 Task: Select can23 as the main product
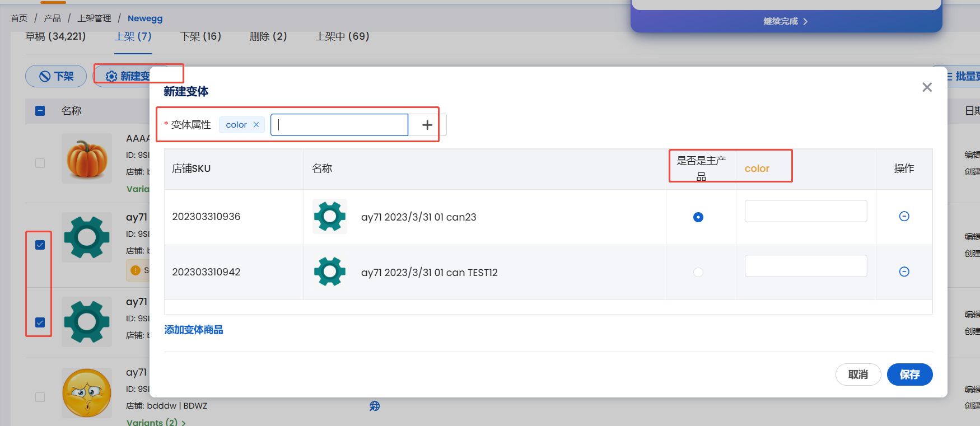point(698,217)
